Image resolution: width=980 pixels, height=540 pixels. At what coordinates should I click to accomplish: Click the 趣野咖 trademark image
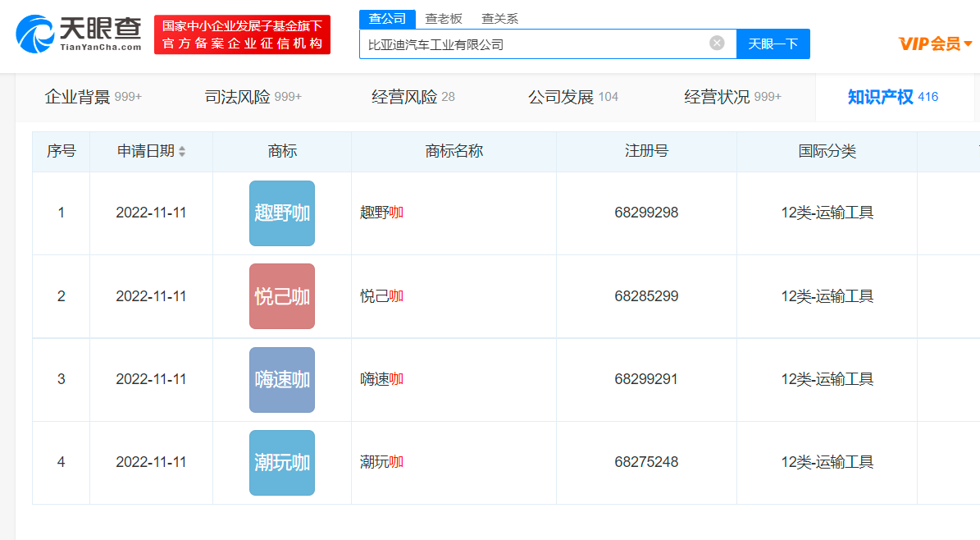tap(282, 213)
